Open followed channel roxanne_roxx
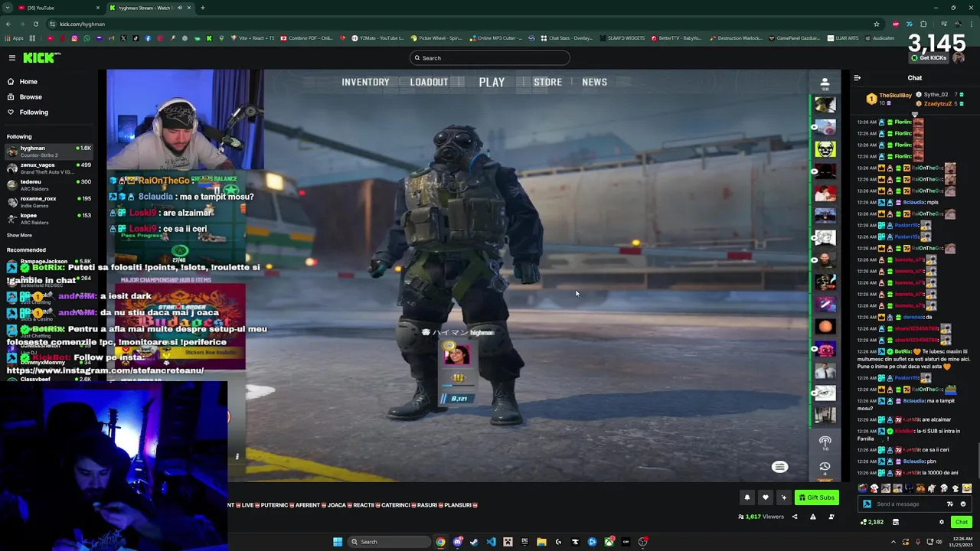The height and width of the screenshot is (551, 980). point(49,201)
